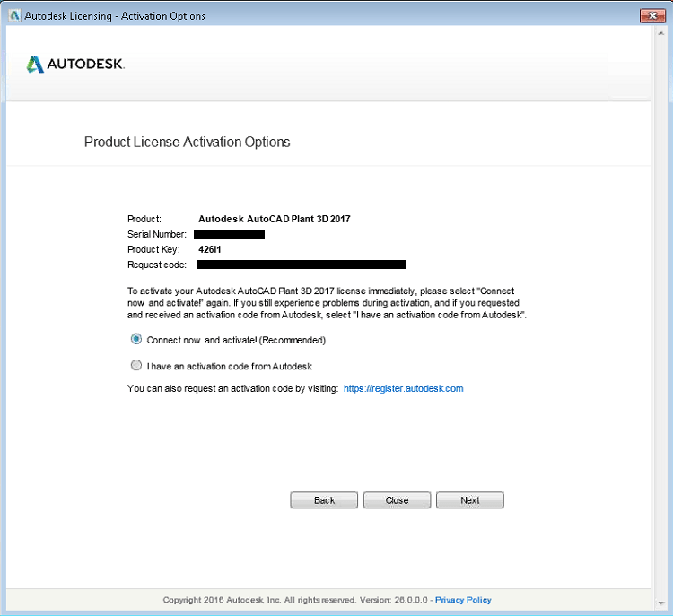673x616 pixels.
Task: Click the label text I have an activation code from Autodesk
Action: [x=229, y=367]
